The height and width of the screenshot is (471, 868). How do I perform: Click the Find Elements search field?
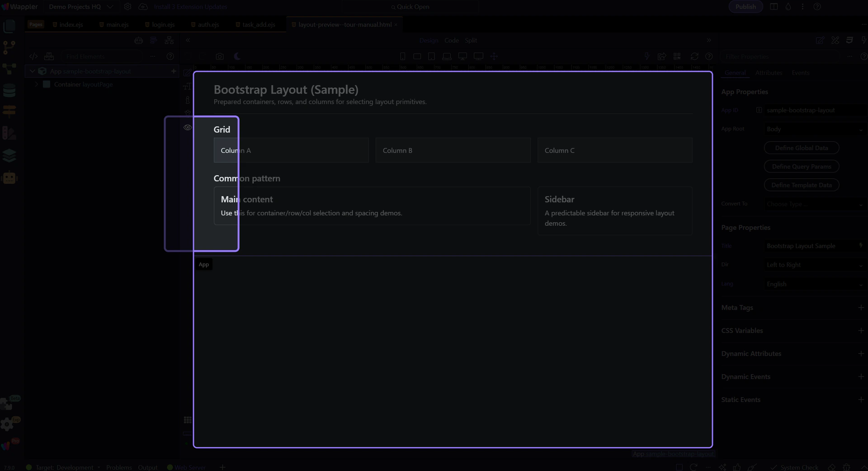[x=102, y=57]
